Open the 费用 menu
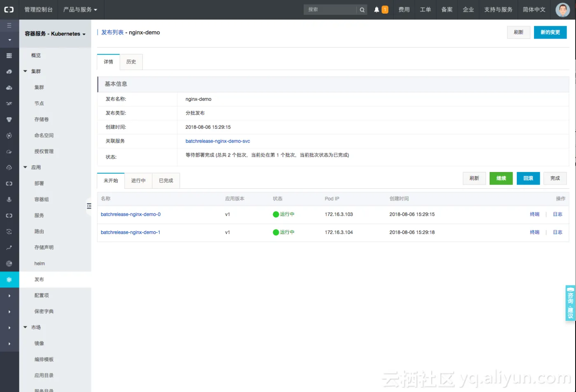This screenshot has height=392, width=576. (x=404, y=9)
